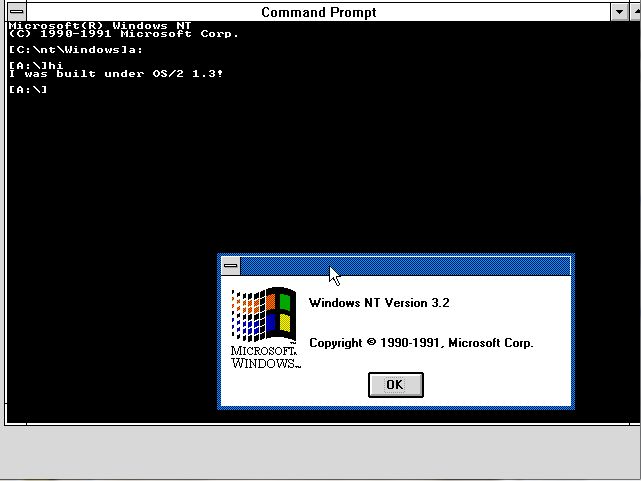This screenshot has width=641, height=481.
Task: Click the Command Prompt title bar
Action: point(318,12)
